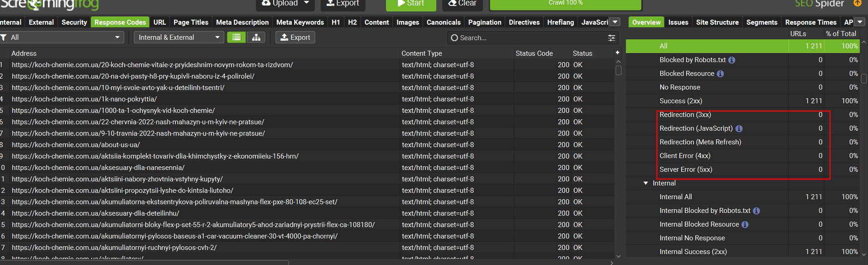
Task: Show more main tabs dropdown arrow
Action: [615, 22]
